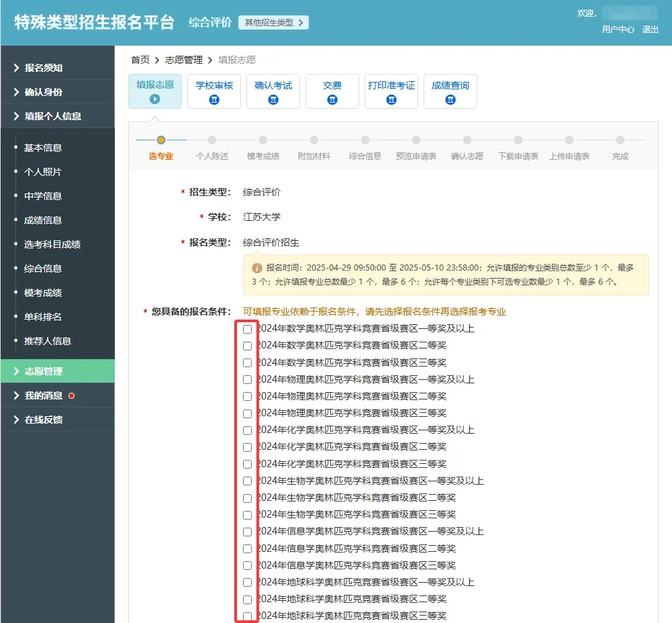Viewport: 672px width, 623px height.
Task: Open 综合信息 in the sidebar
Action: (x=43, y=269)
